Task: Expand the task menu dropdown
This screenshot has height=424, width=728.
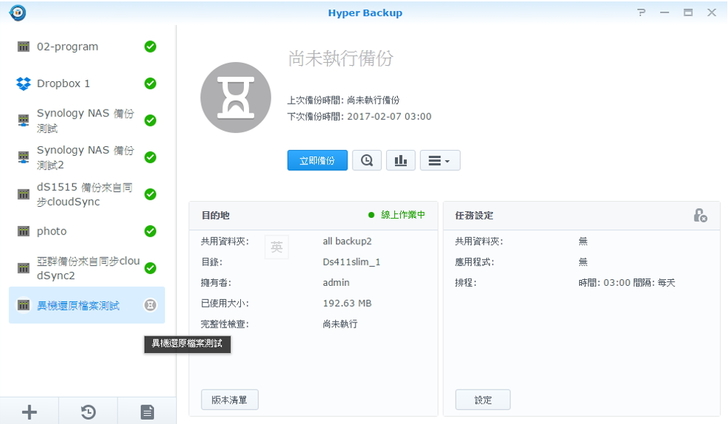Action: [x=438, y=160]
